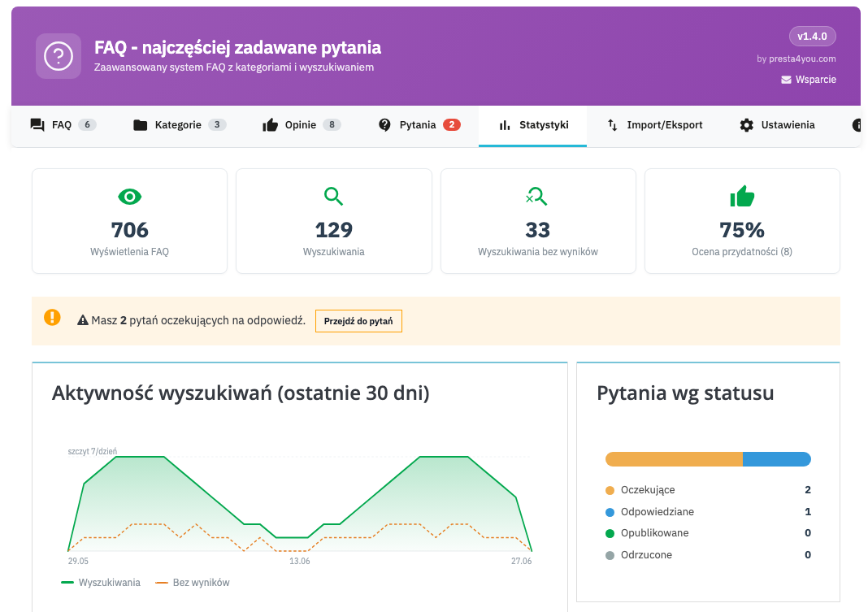Open the Ustawienia settings tab
The height and width of the screenshot is (612, 868).
(777, 125)
